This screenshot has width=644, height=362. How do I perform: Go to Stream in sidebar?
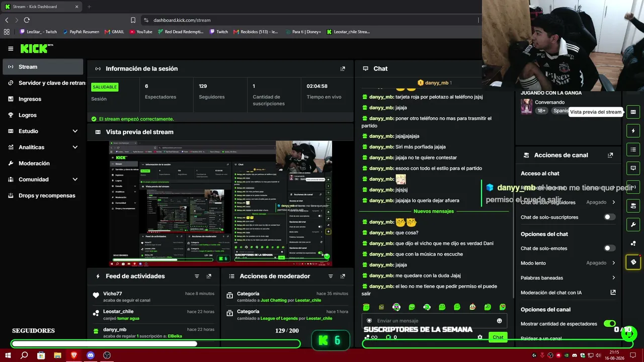click(x=43, y=67)
